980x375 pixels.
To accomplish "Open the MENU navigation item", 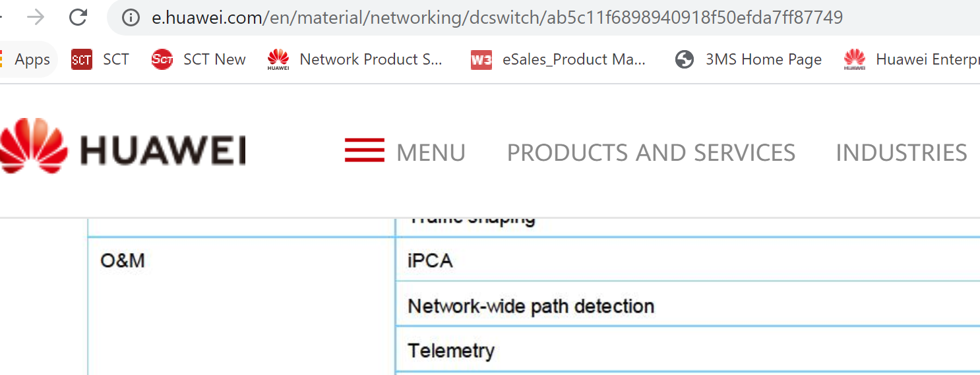I will click(431, 153).
